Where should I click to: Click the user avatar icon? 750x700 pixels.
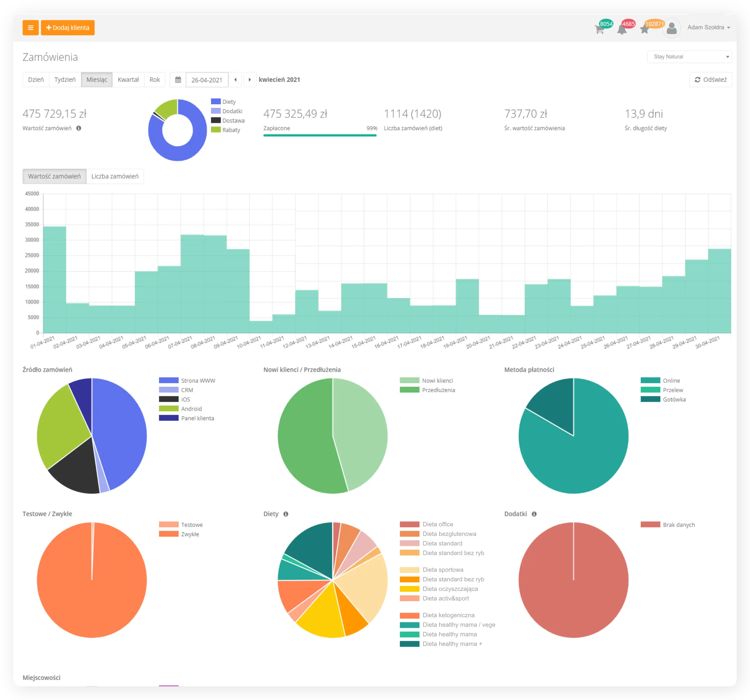pyautogui.click(x=672, y=28)
